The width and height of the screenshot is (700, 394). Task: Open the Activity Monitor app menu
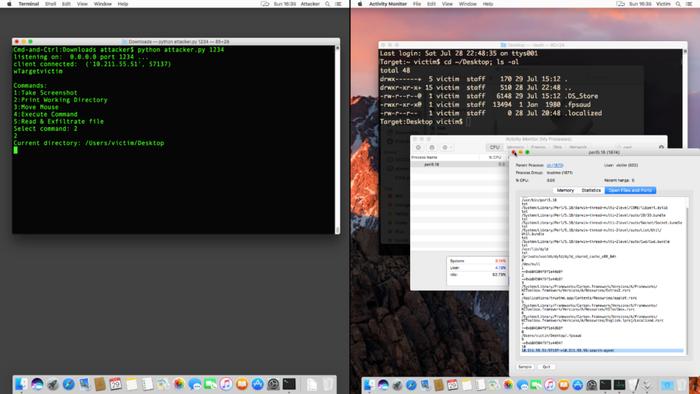click(388, 4)
